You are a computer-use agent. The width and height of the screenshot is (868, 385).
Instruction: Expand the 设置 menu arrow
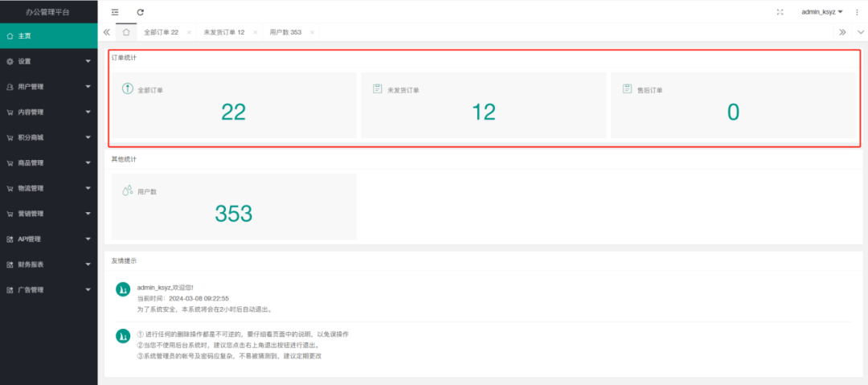click(88, 62)
